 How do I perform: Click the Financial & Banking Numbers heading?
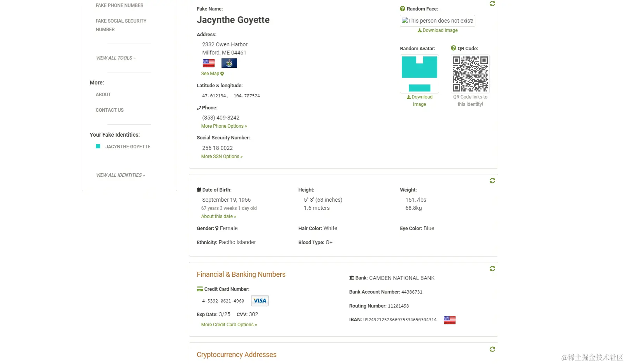241,274
